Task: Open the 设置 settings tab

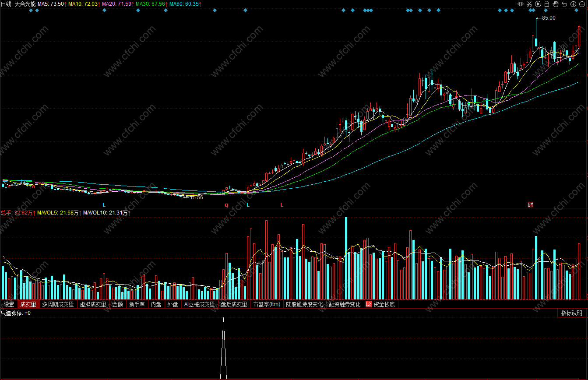Action: coord(9,304)
